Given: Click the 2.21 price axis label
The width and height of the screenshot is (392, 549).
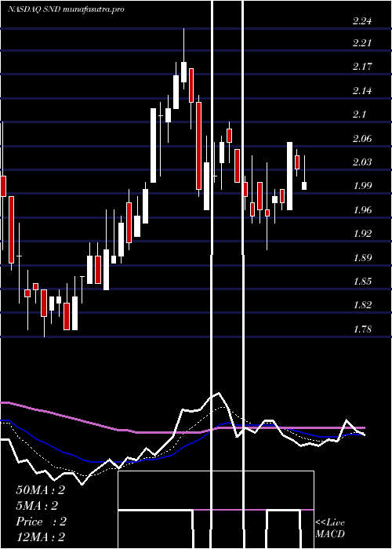Looking at the screenshot, I should pyautogui.click(x=362, y=43).
